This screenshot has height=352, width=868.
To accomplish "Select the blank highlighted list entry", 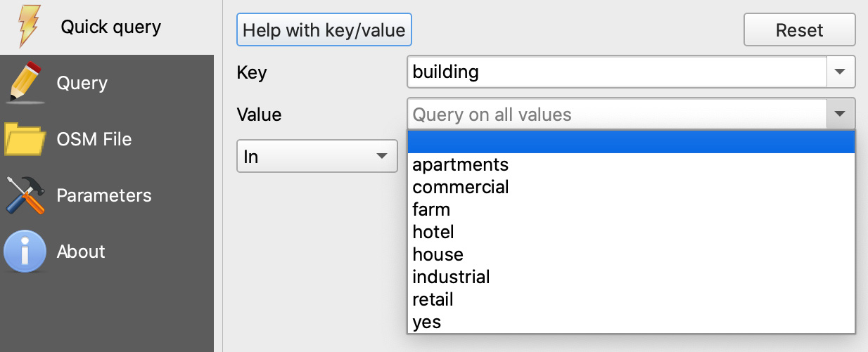I will (631, 142).
